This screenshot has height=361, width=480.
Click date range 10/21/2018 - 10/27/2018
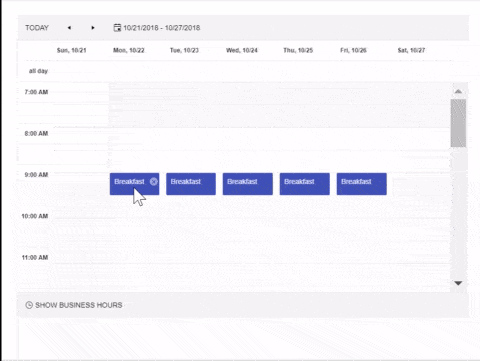162,28
